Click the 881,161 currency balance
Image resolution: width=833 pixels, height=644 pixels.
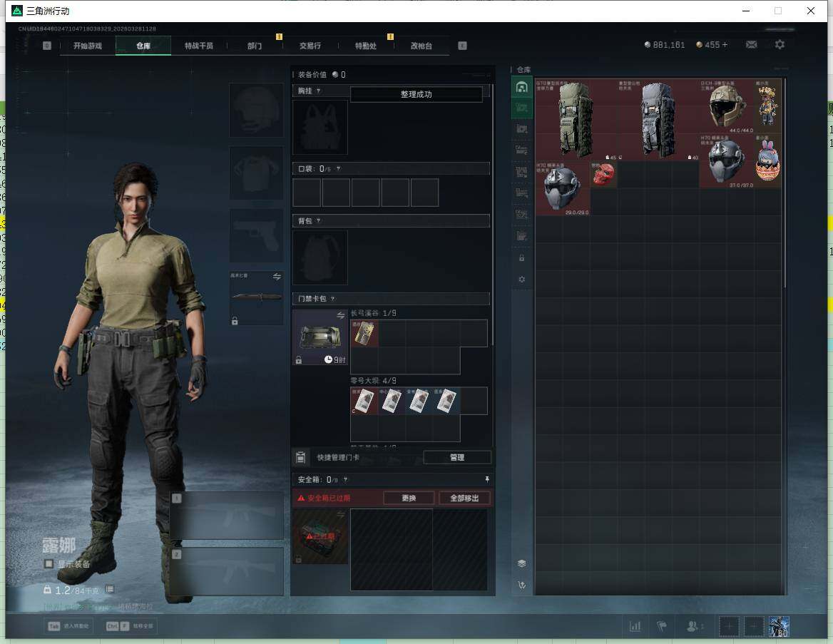[x=665, y=45]
